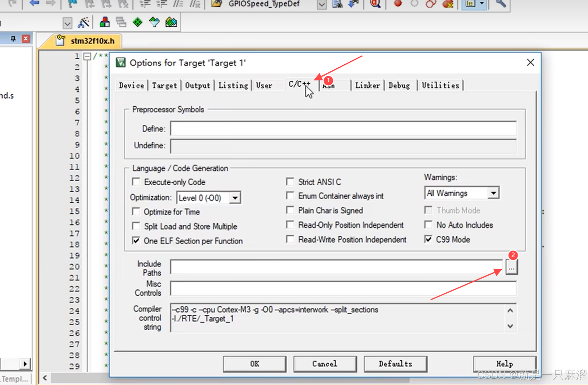Insert a breakpoint with the red dot icon
588x385 pixels.
pos(398,3)
